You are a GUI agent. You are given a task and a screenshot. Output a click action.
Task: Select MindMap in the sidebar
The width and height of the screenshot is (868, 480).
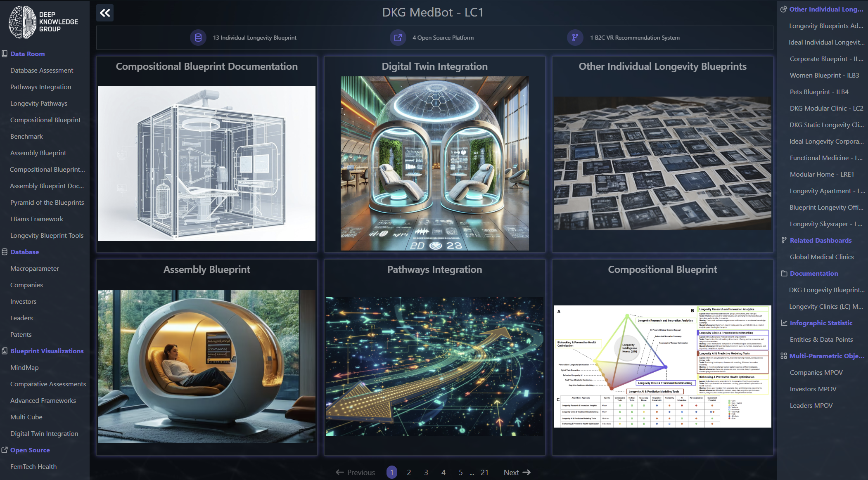click(24, 367)
